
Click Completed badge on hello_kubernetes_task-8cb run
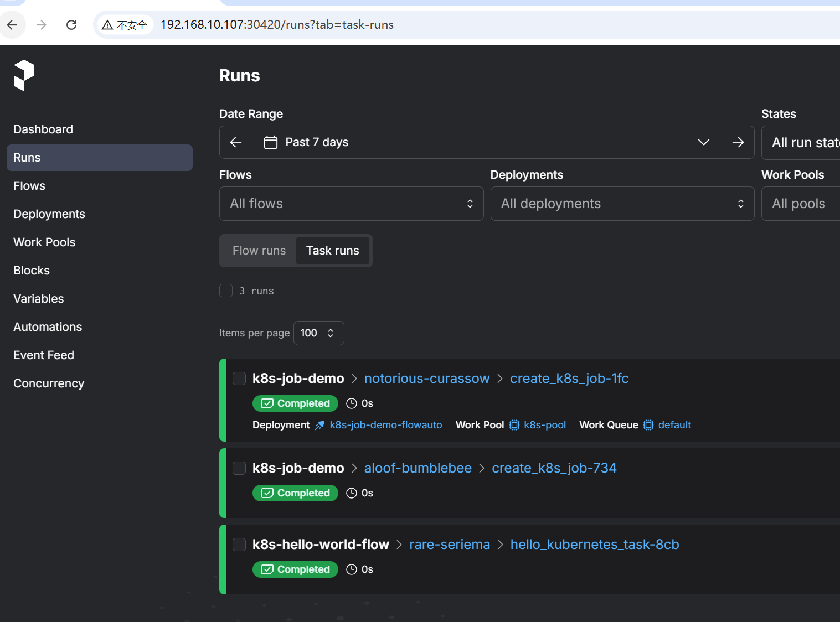tap(295, 569)
